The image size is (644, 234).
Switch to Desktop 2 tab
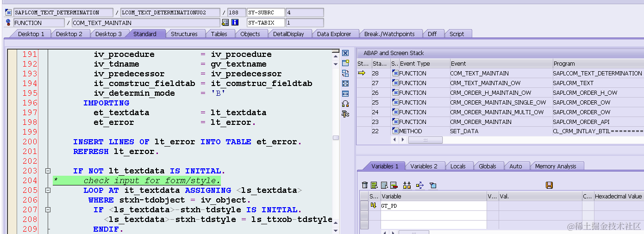click(69, 34)
